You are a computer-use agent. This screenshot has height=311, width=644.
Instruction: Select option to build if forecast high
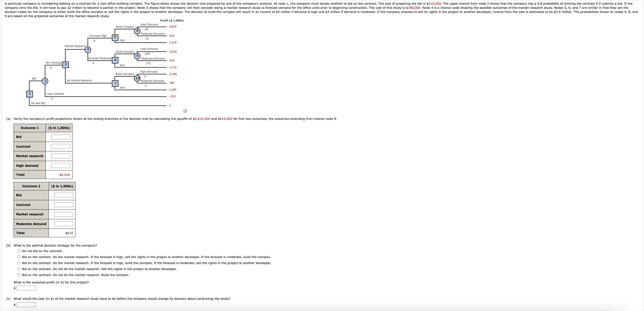(19, 263)
